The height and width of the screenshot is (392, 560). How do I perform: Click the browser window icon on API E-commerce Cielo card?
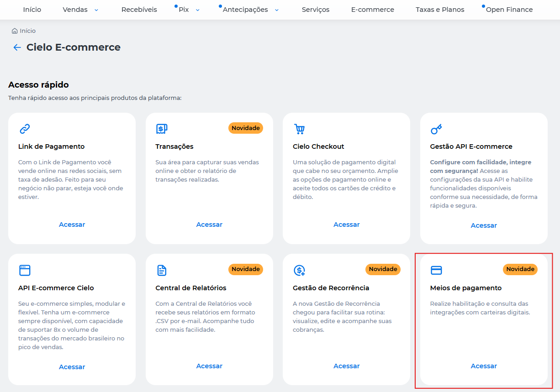(25, 270)
